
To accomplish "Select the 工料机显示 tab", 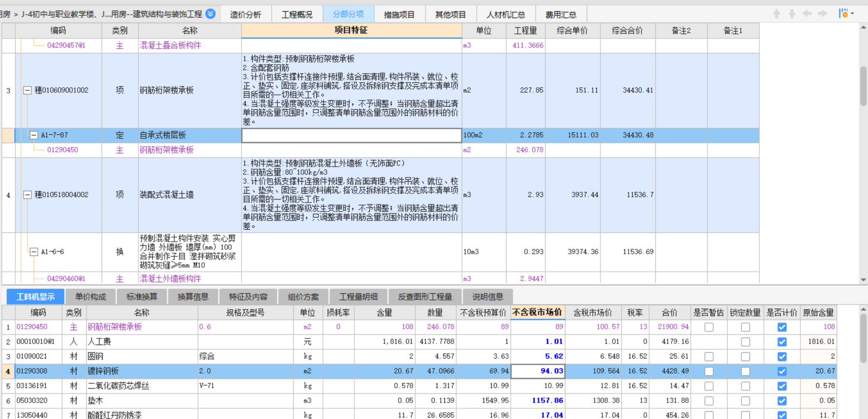I will pos(35,297).
